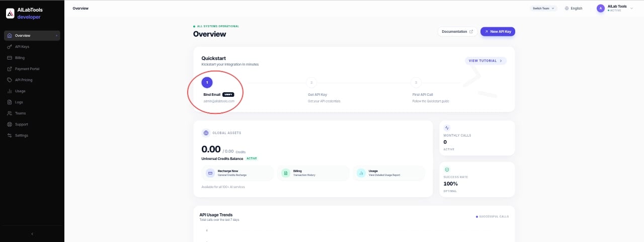Click the globe language icon in header
The image size is (644, 242).
(x=567, y=9)
